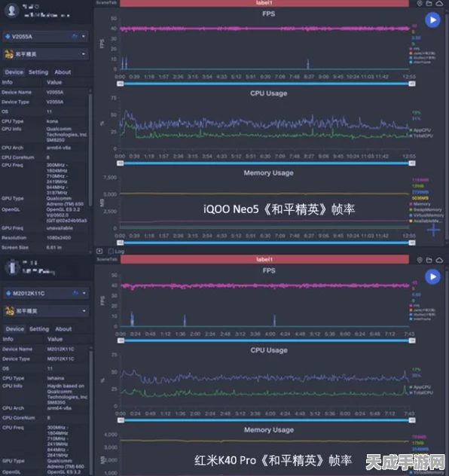Click cloud upload icon in V2055A window
This screenshot has height=476, width=449.
tap(439, 4)
